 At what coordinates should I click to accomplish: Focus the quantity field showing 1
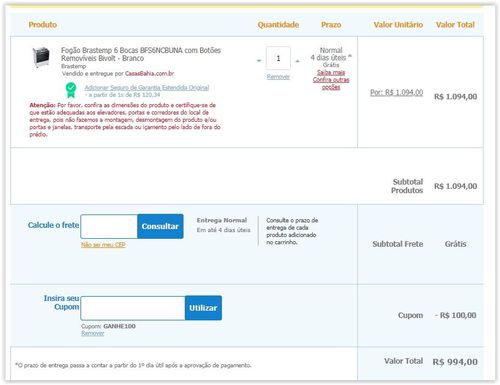[278, 58]
